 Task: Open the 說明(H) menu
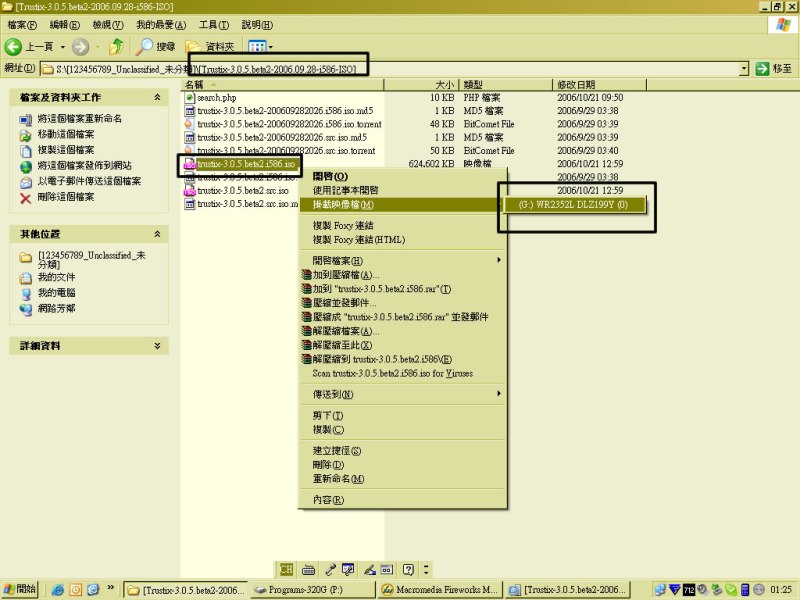(x=257, y=24)
